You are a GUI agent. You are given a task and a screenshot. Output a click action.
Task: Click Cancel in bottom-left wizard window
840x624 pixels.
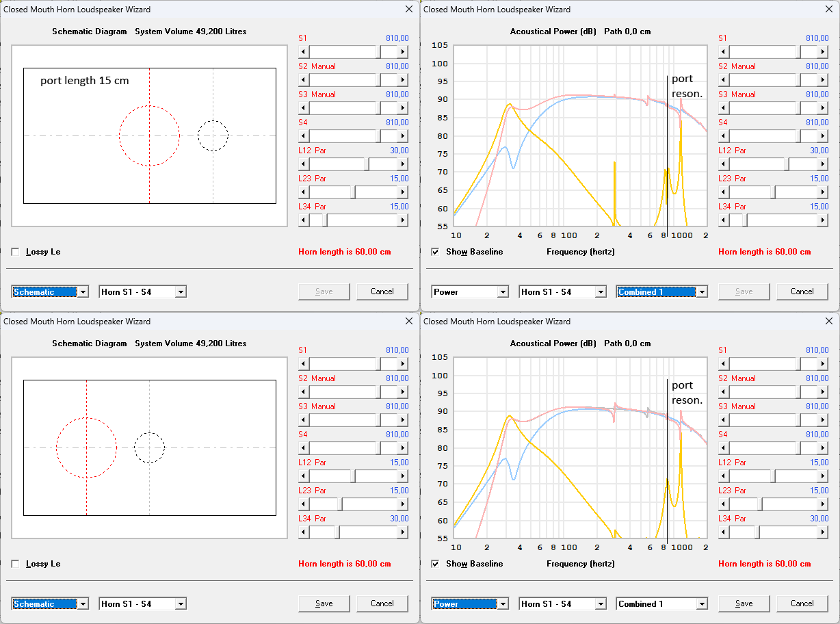click(382, 603)
